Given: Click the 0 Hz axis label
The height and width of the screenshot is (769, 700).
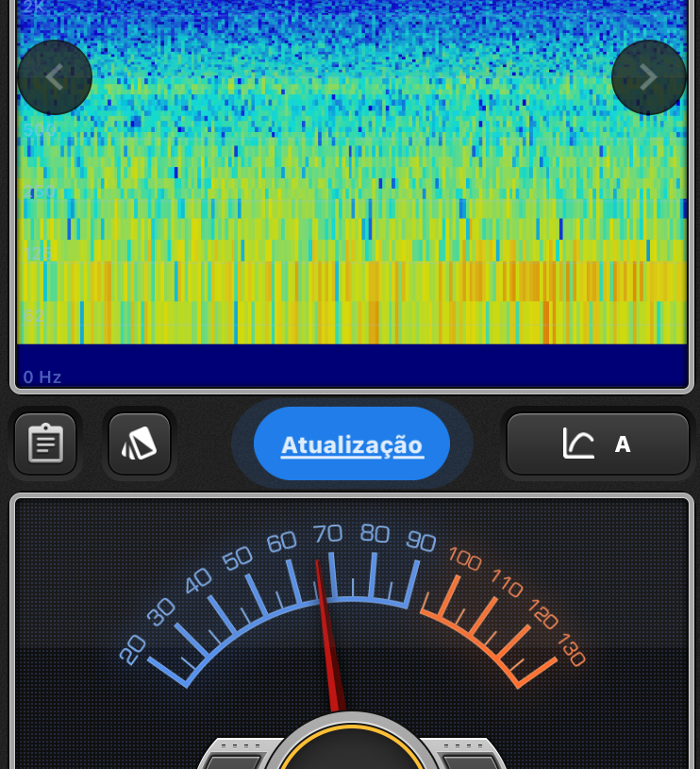Looking at the screenshot, I should pyautogui.click(x=42, y=377).
